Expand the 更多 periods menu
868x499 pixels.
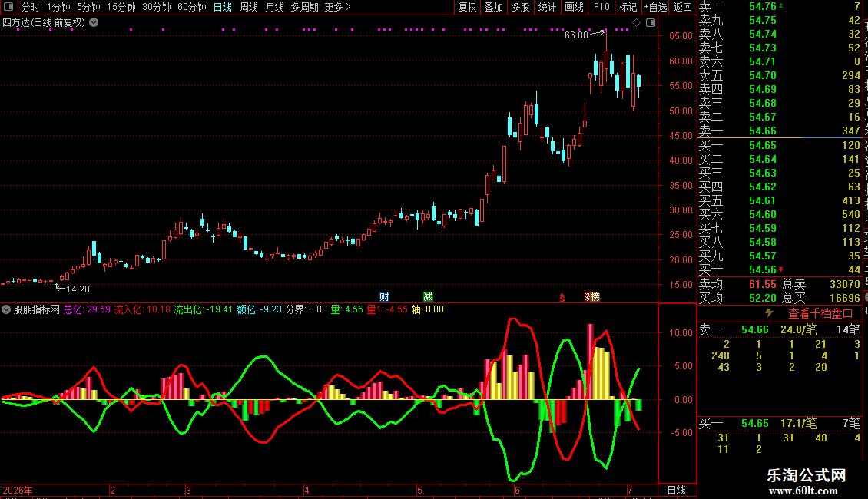pos(338,7)
